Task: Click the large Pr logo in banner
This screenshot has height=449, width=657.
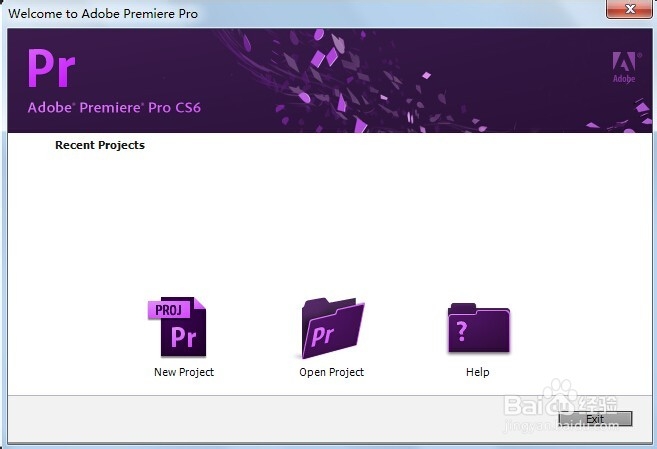Action: 51,68
